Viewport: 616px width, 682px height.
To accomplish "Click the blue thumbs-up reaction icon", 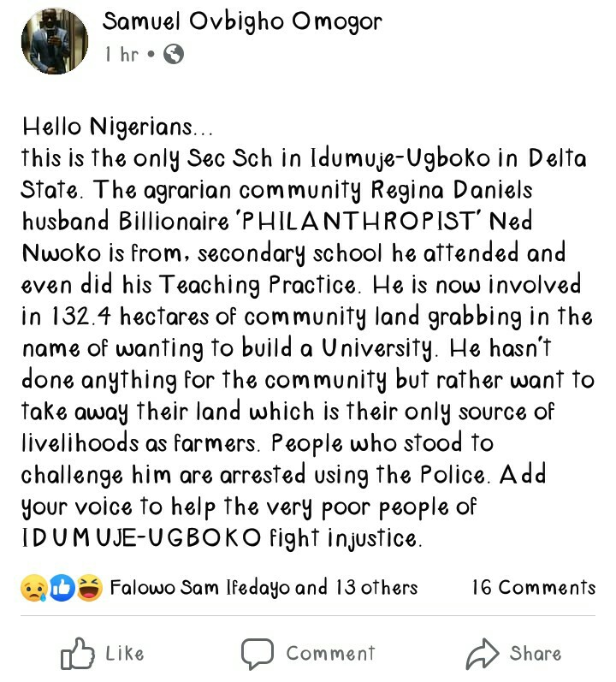I will [61, 587].
